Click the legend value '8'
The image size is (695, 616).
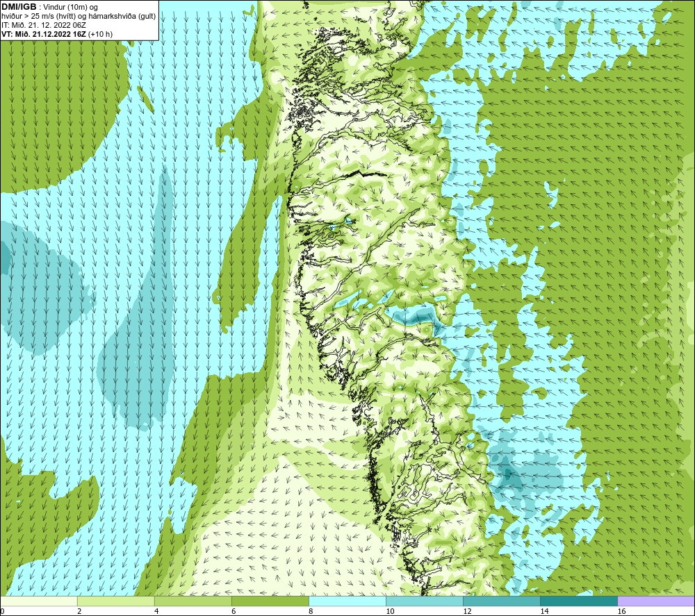tap(311, 611)
